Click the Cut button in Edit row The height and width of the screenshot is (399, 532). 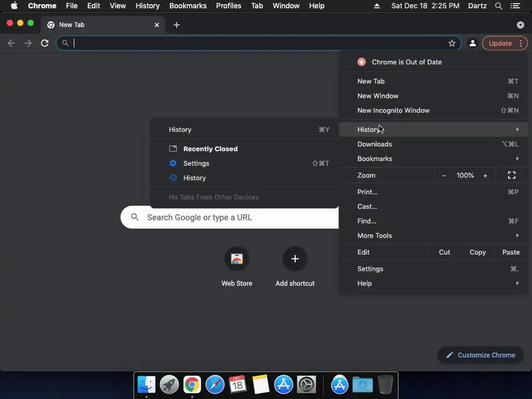[x=445, y=252]
